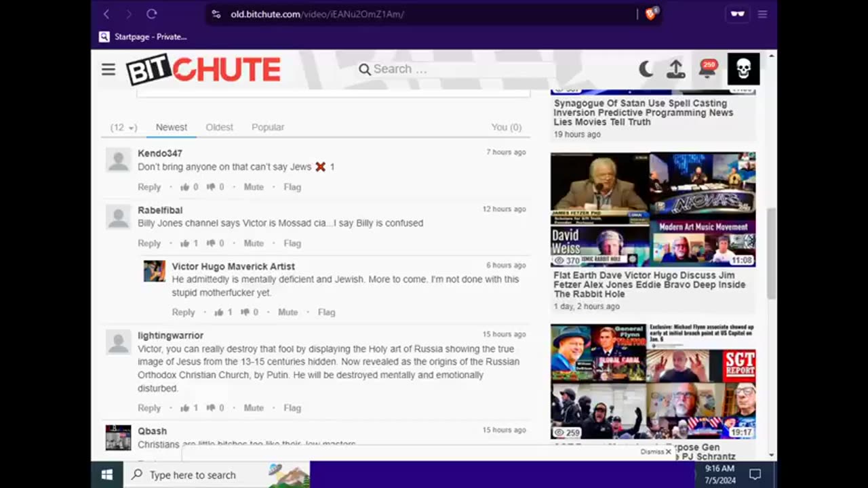Mute Victor Hugo Maverick Artist
Screen dimensions: 868x488
coord(288,312)
